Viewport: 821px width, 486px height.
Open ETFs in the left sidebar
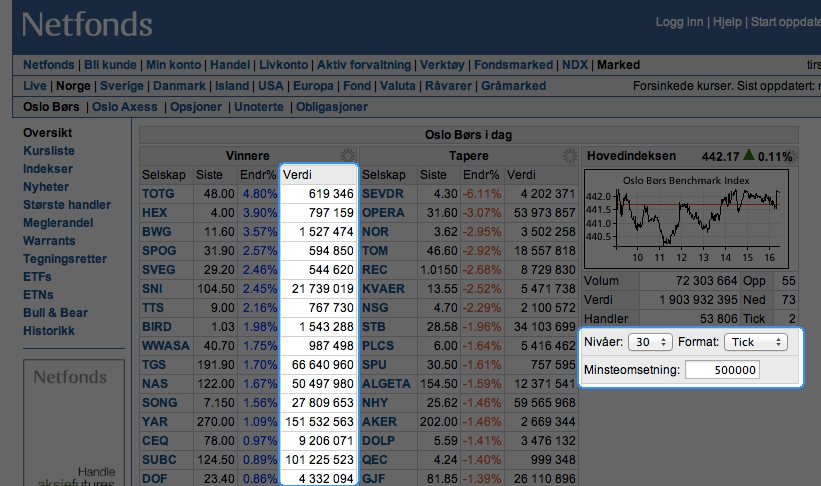37,277
